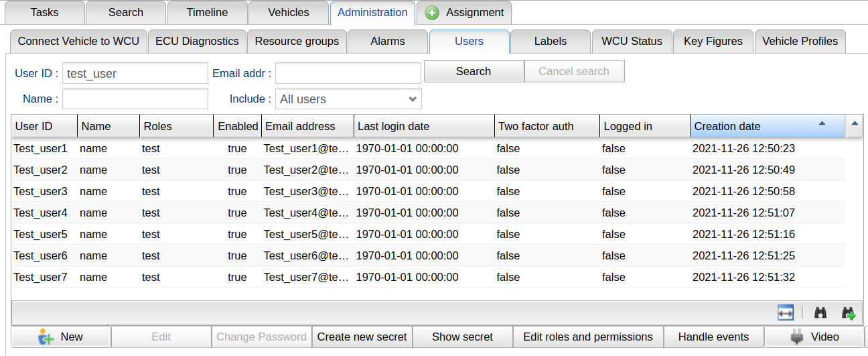Click Edit roles and permissions button
This screenshot has width=868, height=356.
[587, 337]
